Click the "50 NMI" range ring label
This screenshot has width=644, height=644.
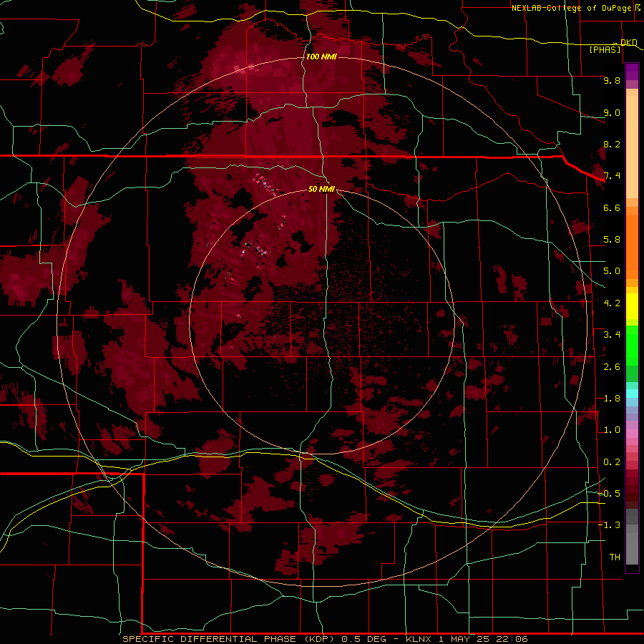click(321, 189)
